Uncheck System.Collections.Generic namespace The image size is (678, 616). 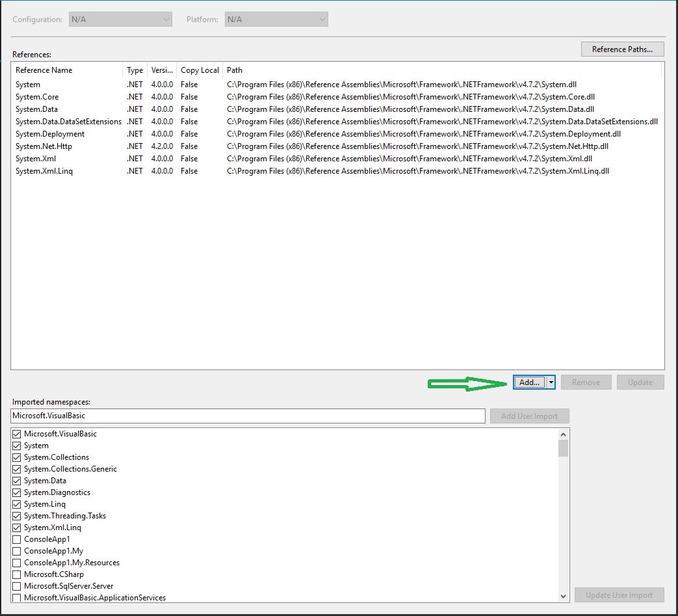(x=17, y=469)
